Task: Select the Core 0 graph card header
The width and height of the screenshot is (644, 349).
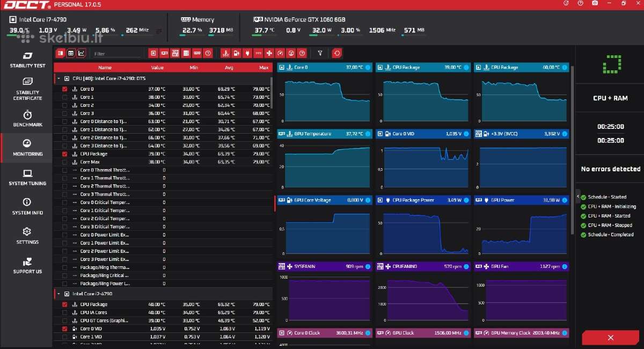Action: (x=324, y=67)
